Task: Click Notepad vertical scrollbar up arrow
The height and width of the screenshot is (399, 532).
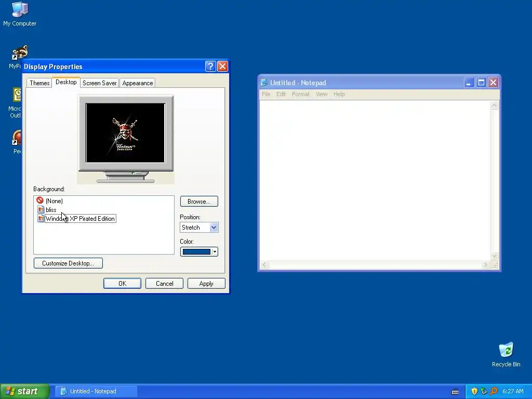Action: click(x=495, y=105)
